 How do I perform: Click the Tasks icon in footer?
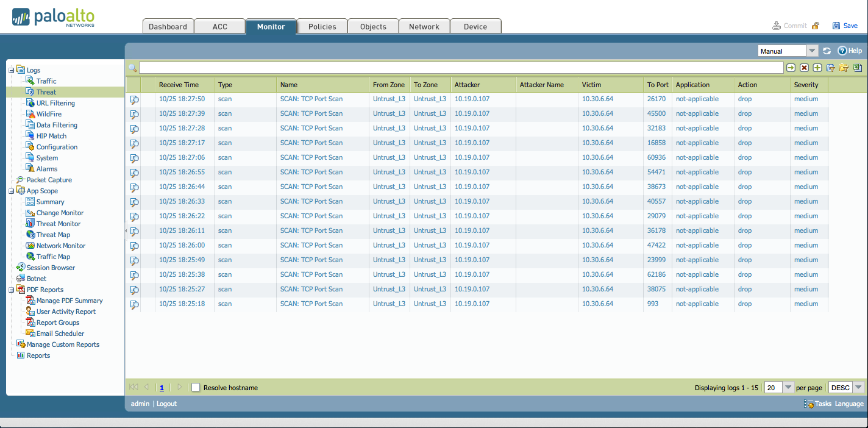809,404
